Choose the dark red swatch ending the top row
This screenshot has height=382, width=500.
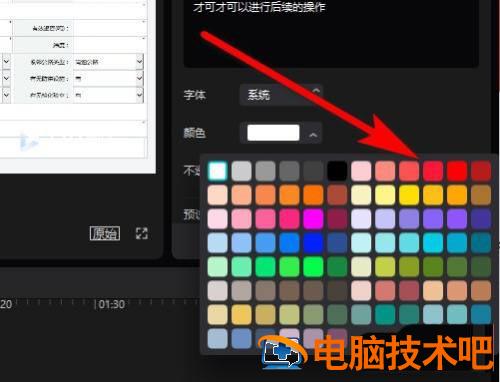coord(481,171)
